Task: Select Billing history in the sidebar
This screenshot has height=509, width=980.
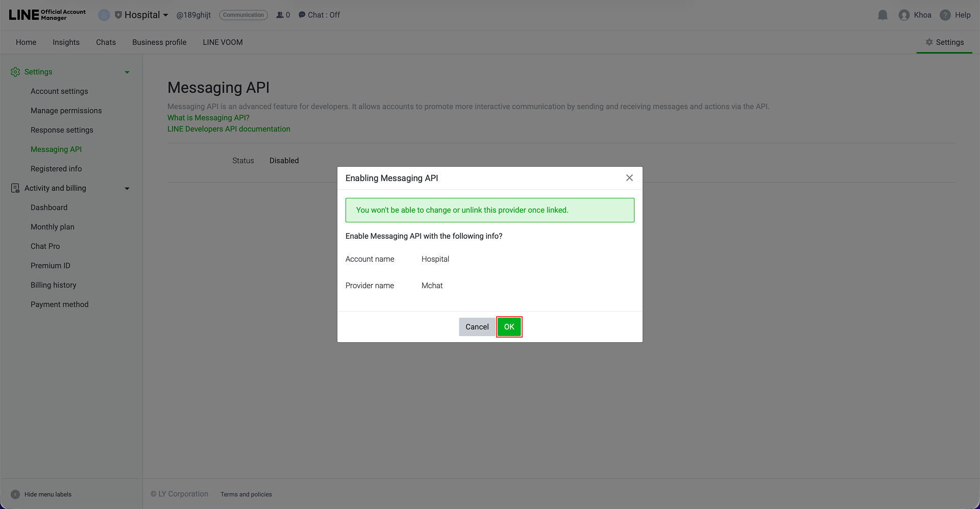Action: (x=53, y=285)
